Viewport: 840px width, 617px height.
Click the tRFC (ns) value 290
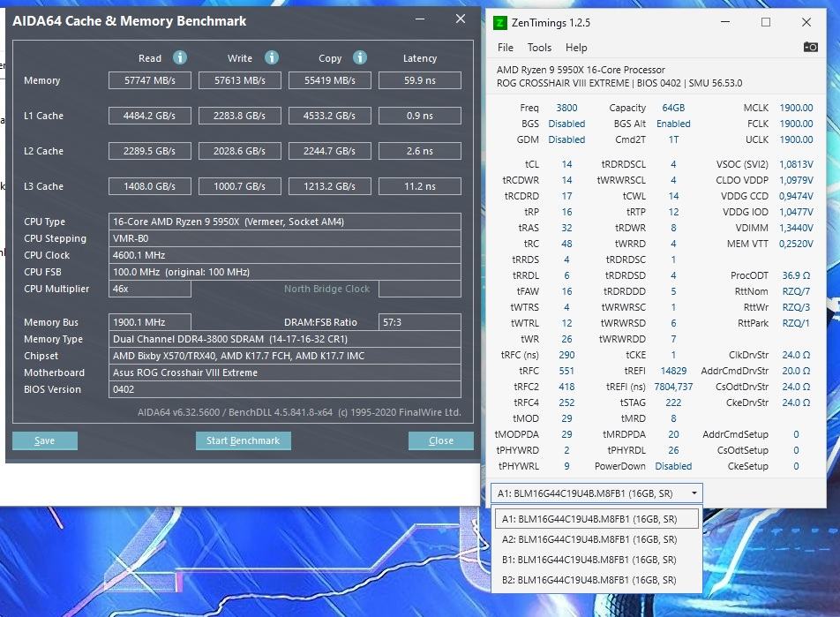coord(566,355)
